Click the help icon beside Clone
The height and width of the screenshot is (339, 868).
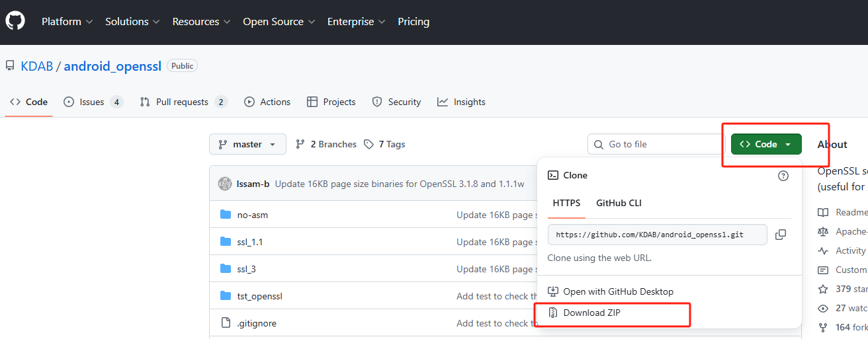(x=783, y=176)
